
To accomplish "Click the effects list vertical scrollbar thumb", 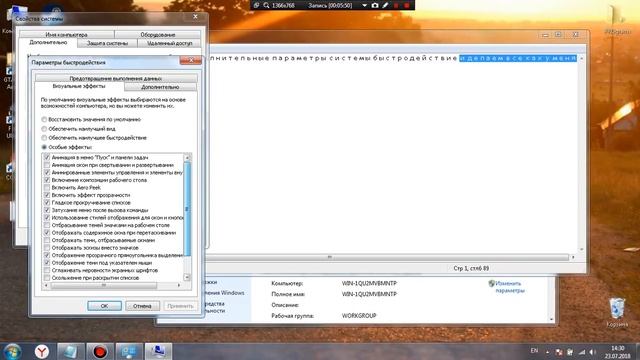I will tap(187, 209).
